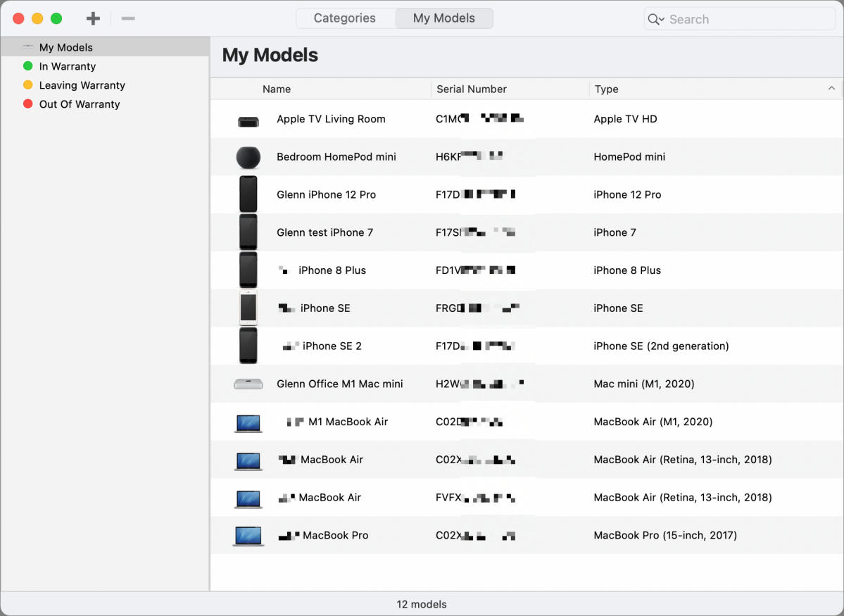
Task: Sort by the Serial Number column header
Action: [x=472, y=89]
